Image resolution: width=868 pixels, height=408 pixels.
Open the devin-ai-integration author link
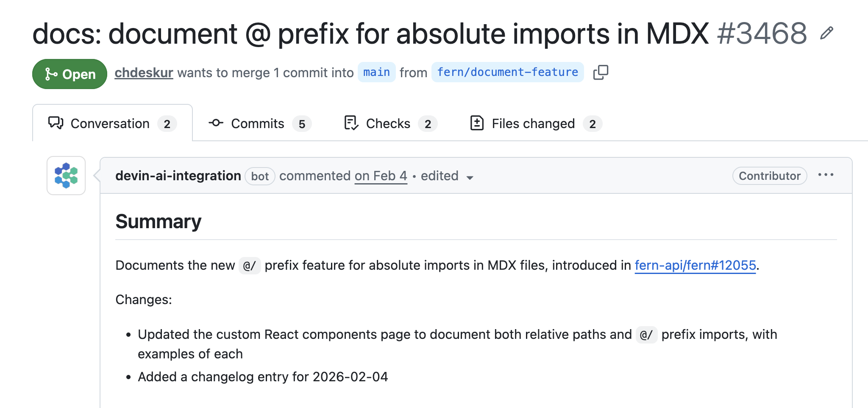pos(178,176)
